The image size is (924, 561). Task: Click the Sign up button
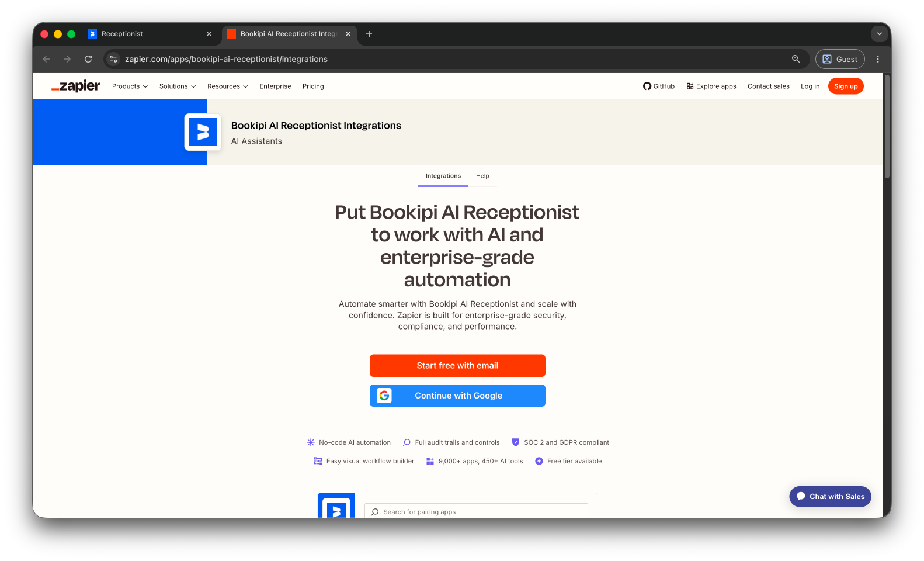[x=846, y=86]
